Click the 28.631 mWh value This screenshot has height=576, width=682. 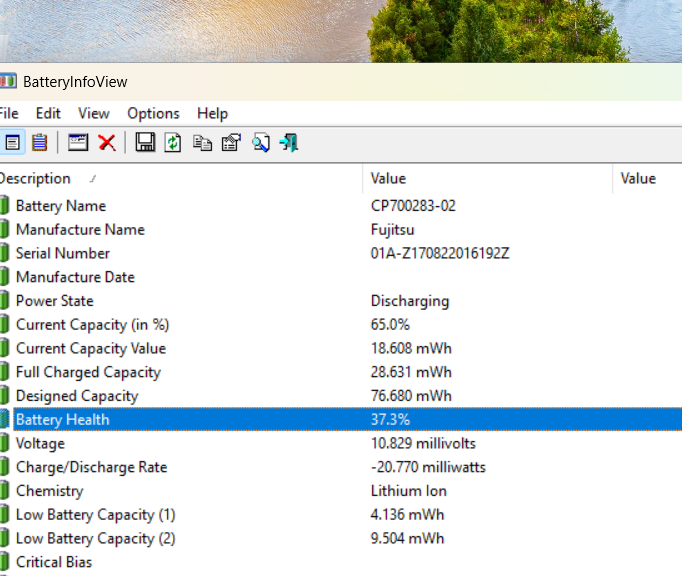pyautogui.click(x=411, y=372)
